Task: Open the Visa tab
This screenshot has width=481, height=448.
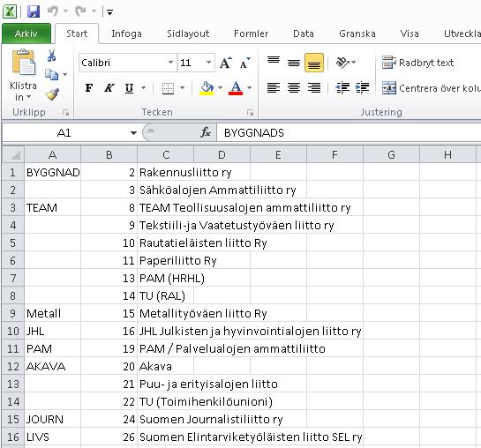Action: (410, 34)
